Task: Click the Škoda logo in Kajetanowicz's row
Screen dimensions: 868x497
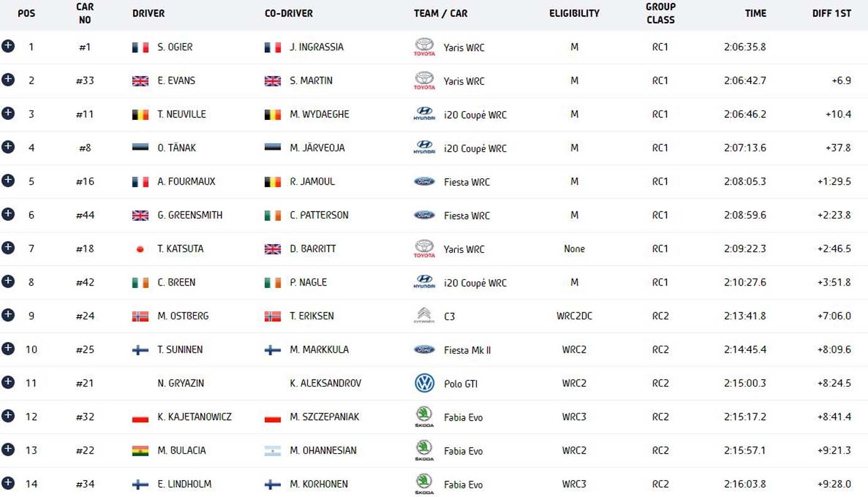Action: tap(424, 416)
